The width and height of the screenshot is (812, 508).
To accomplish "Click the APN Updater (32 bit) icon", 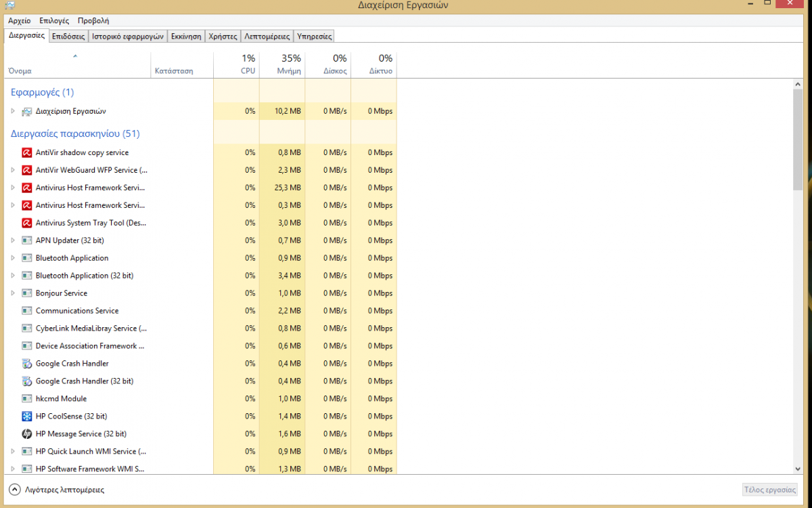I will [x=27, y=240].
